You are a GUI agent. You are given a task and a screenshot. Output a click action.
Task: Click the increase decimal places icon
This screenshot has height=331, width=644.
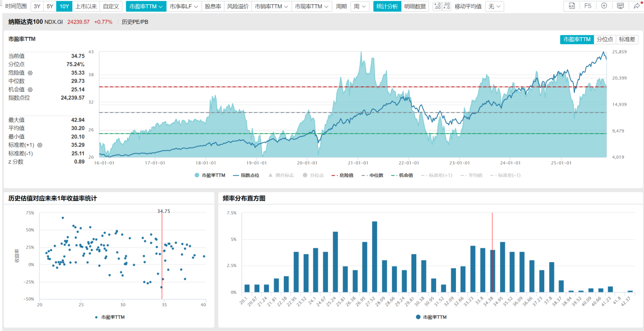click(437, 6)
